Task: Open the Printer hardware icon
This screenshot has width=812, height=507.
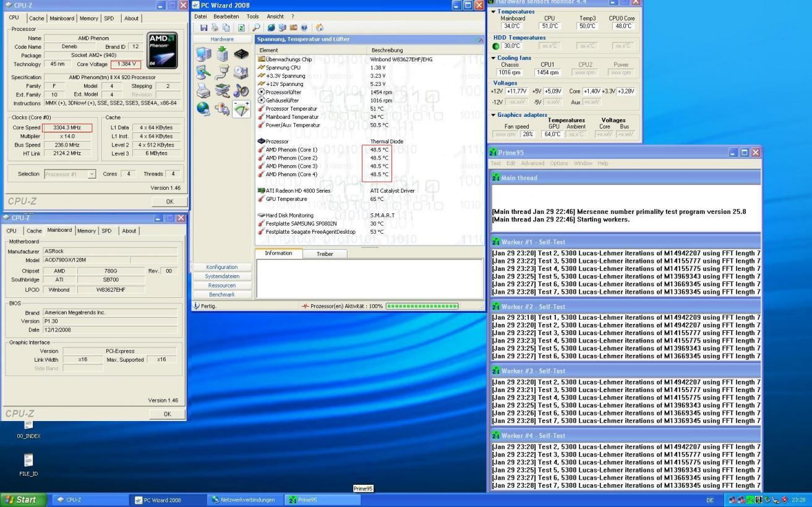Action: tap(203, 91)
